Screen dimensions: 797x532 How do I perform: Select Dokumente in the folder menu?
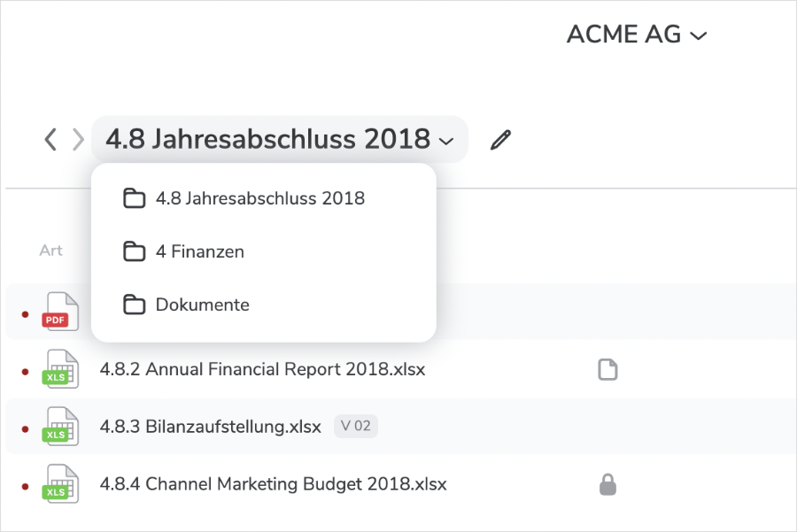(x=202, y=305)
